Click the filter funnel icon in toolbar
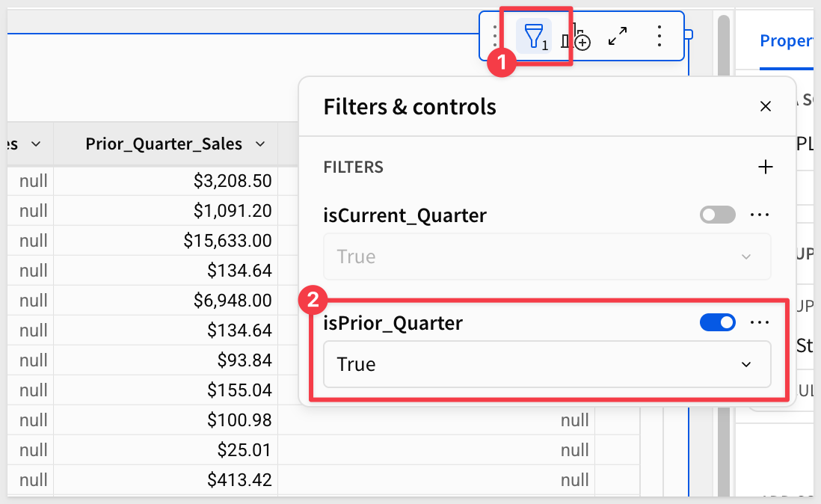This screenshot has width=821, height=504. [x=534, y=36]
